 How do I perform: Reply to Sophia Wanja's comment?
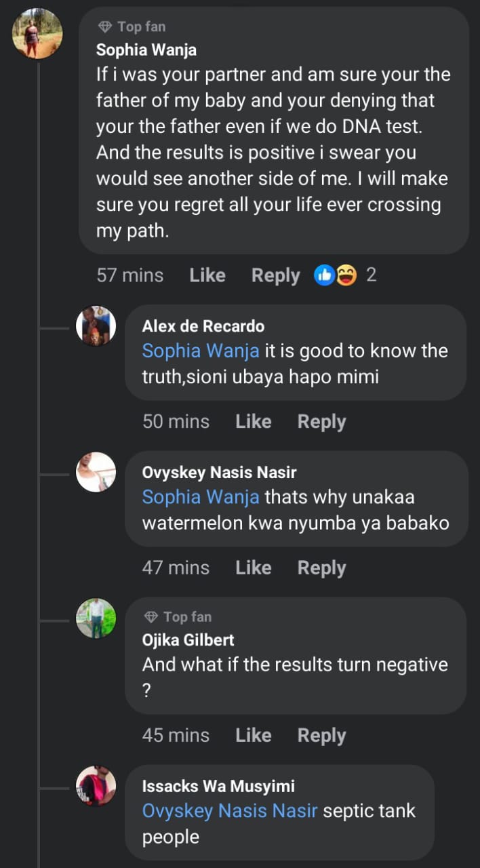click(275, 275)
